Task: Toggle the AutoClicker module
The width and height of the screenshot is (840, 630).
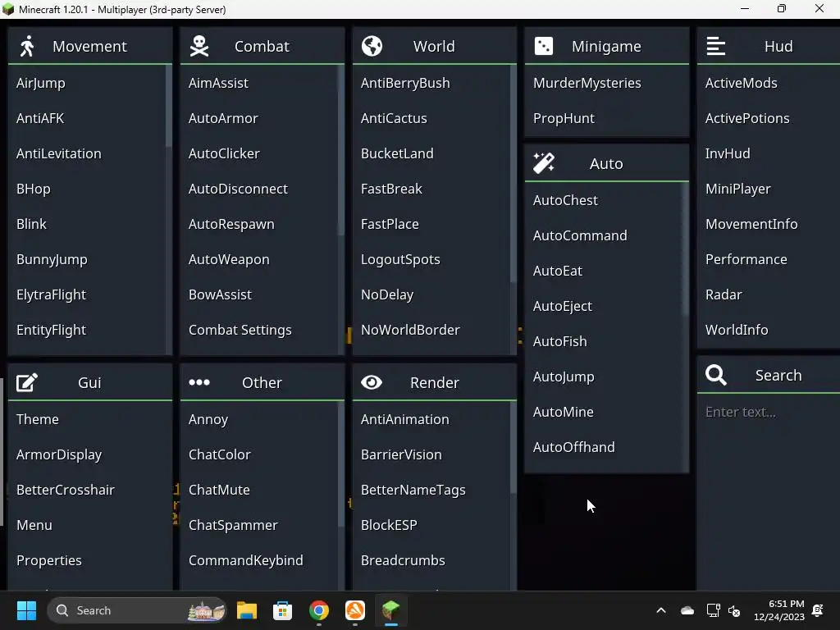Action: point(259,153)
